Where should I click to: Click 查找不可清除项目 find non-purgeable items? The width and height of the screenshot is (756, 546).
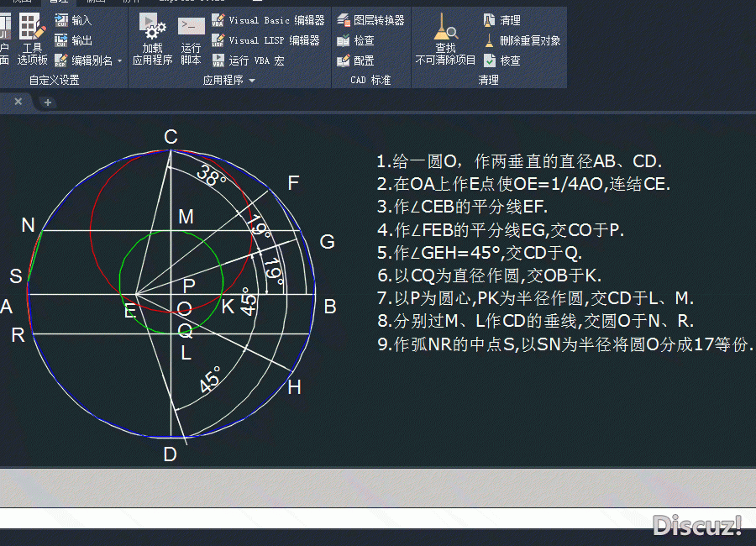(445, 39)
